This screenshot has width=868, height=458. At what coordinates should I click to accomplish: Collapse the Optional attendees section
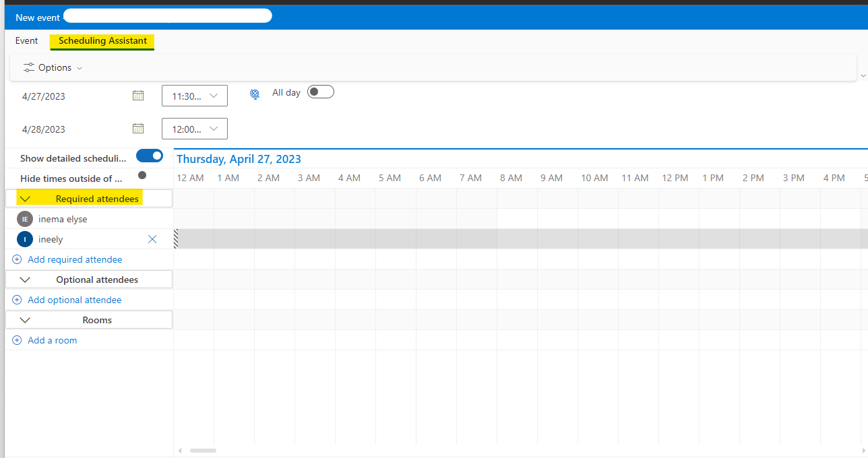(x=26, y=280)
